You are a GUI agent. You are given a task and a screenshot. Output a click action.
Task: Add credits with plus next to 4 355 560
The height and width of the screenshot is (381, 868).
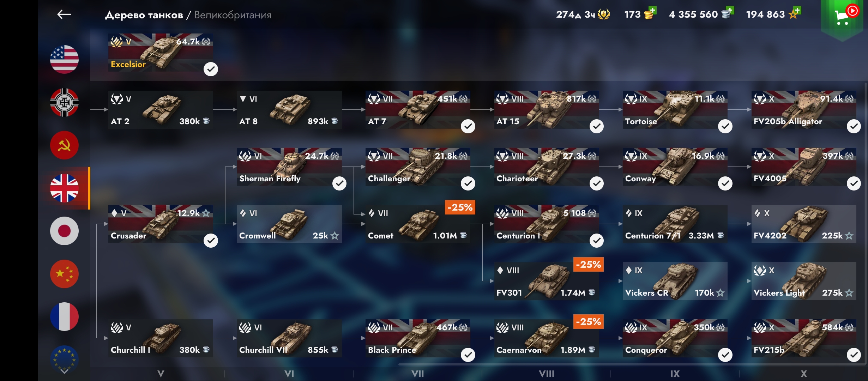tap(730, 10)
